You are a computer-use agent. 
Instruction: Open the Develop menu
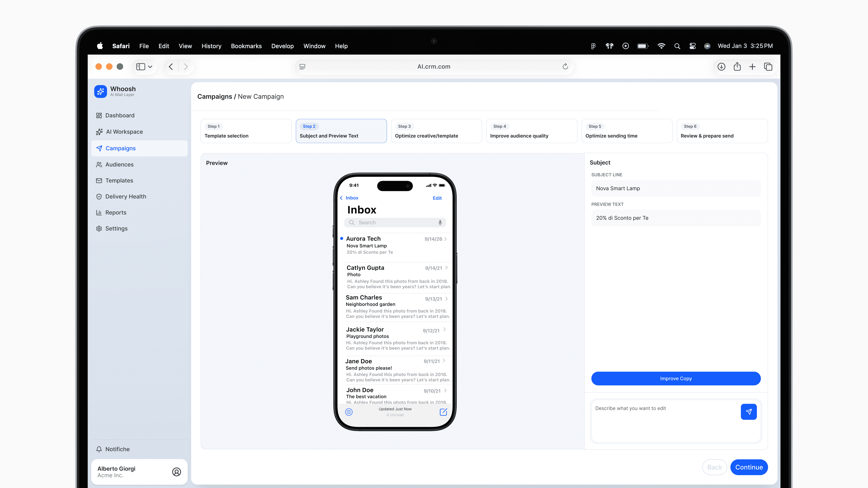tap(282, 46)
